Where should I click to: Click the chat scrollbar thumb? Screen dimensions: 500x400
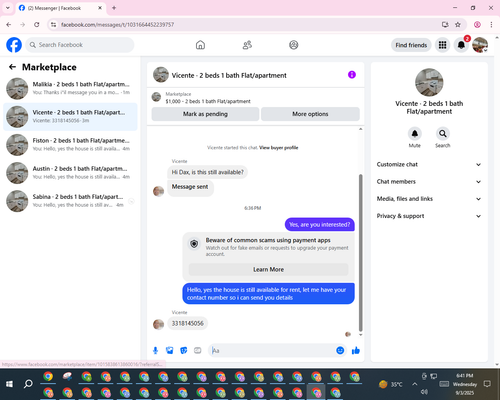[x=360, y=253]
